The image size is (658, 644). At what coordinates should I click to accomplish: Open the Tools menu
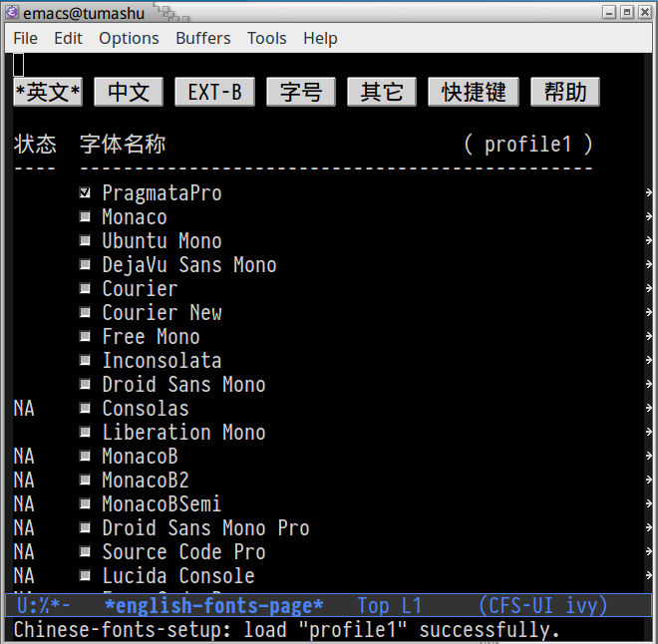(x=267, y=38)
